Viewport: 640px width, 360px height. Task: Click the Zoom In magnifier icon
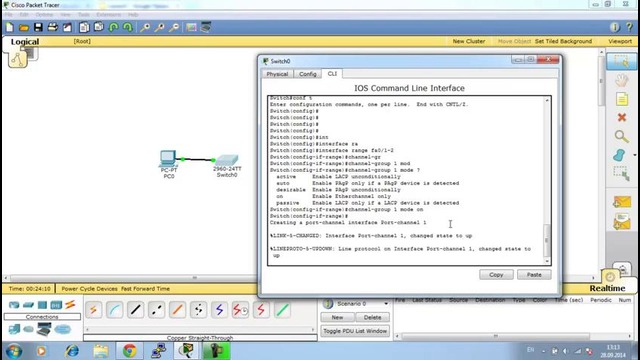pos(145,27)
